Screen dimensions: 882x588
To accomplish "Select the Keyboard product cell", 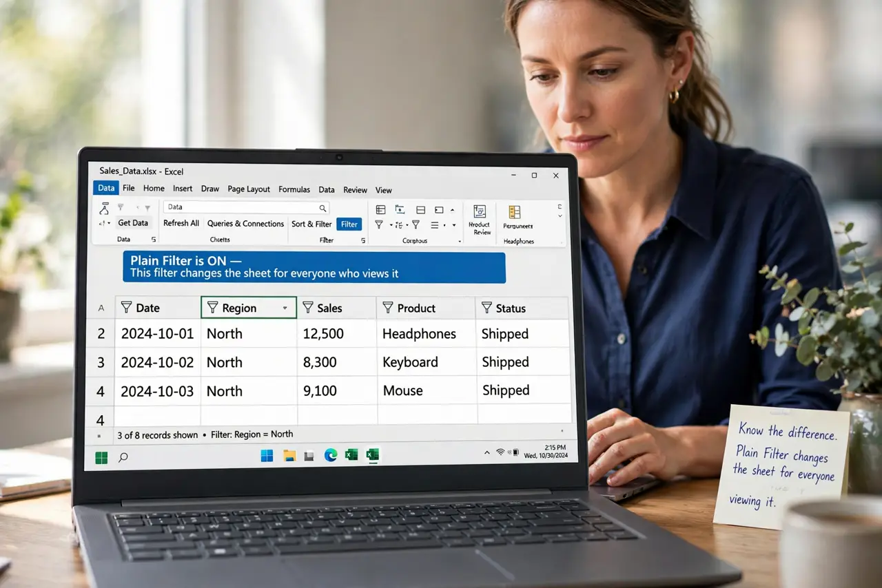I will (427, 362).
